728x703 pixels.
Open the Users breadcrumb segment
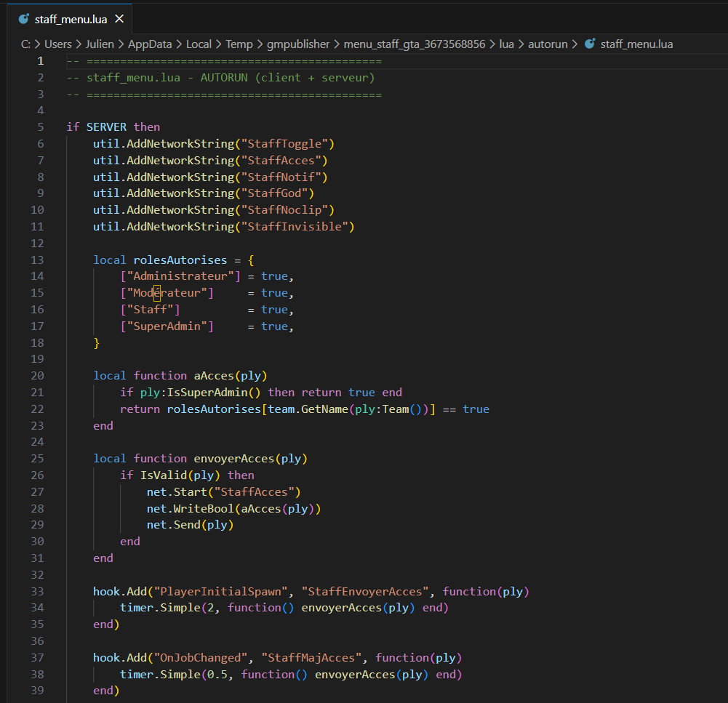click(x=58, y=44)
